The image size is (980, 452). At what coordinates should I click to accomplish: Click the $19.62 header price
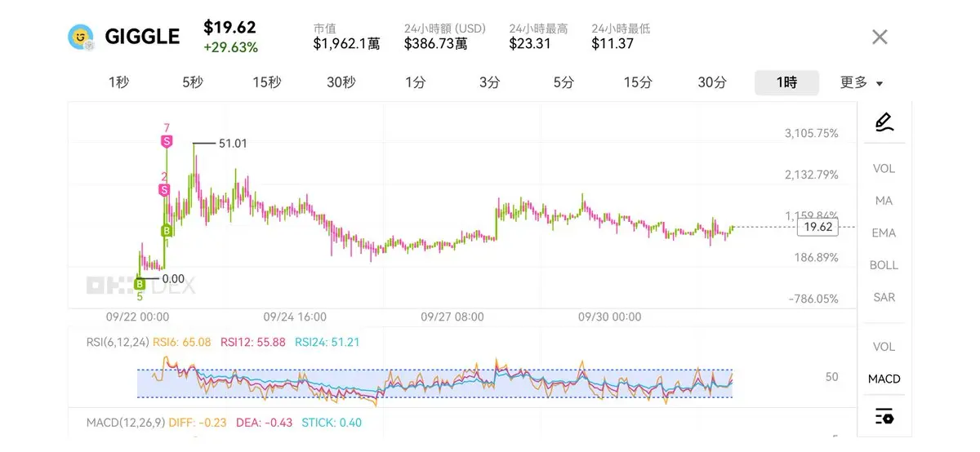[229, 28]
